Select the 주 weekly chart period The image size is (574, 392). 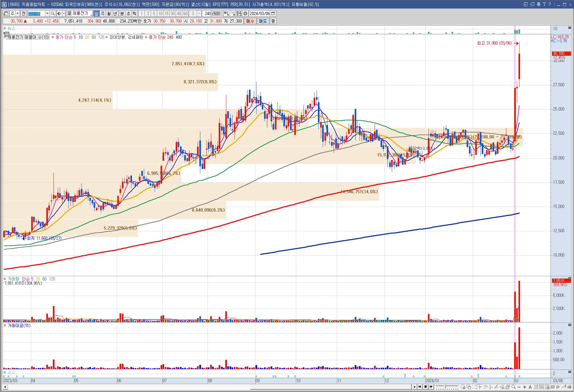coord(103,13)
